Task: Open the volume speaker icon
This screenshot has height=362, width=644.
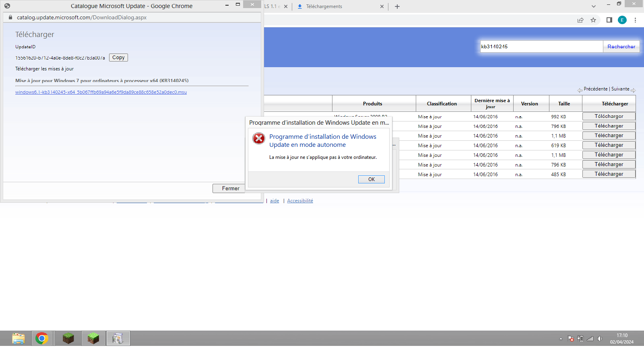Action: (x=600, y=339)
